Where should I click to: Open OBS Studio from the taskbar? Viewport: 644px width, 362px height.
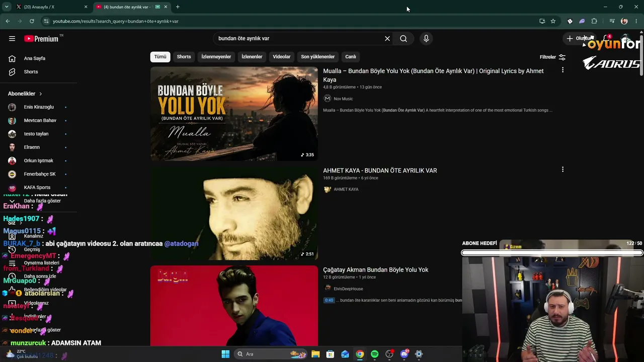coord(389,354)
